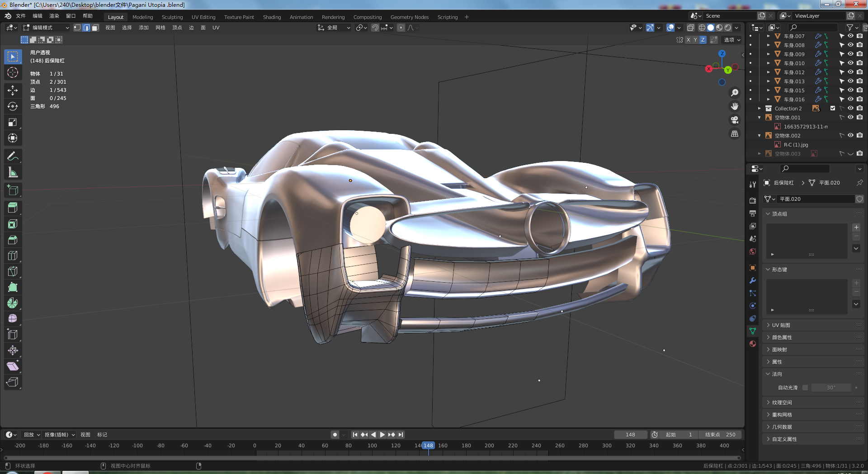Select the Rotate tool
The image size is (868, 474).
(13, 106)
